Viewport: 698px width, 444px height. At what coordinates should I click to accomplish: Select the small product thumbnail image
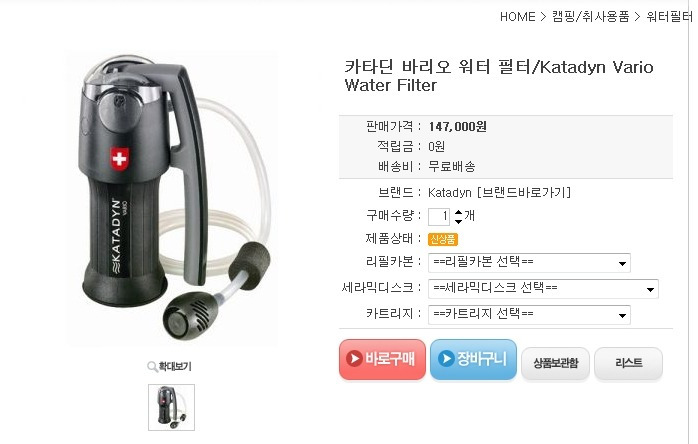171,407
